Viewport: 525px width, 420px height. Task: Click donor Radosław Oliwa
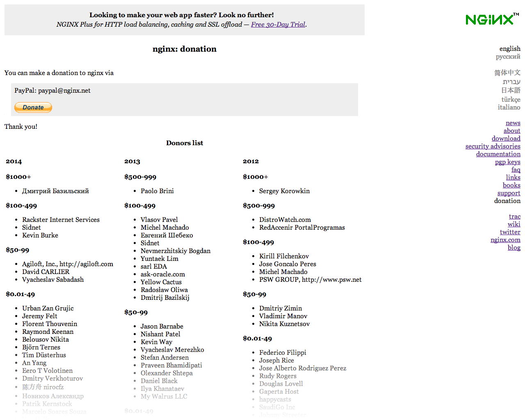[x=164, y=290]
